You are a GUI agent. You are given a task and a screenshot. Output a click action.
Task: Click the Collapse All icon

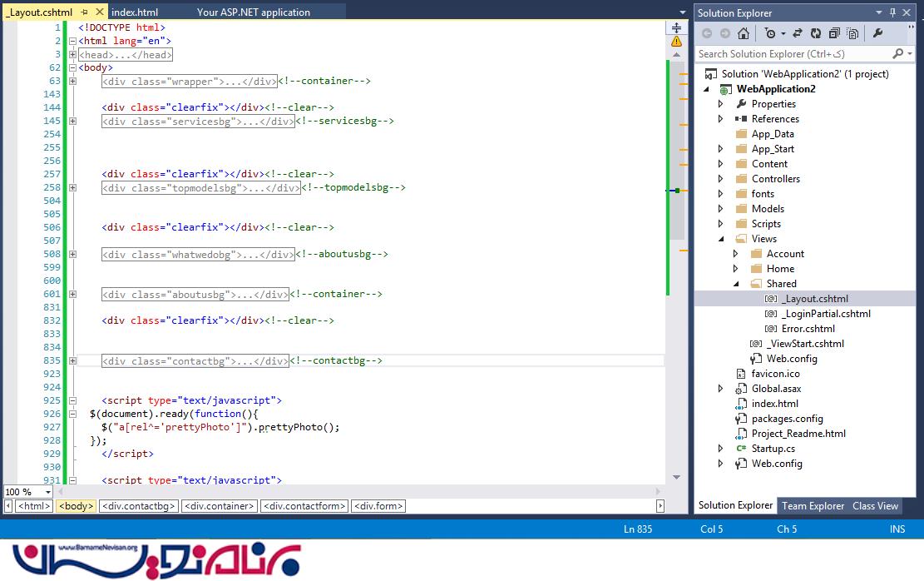[834, 33]
